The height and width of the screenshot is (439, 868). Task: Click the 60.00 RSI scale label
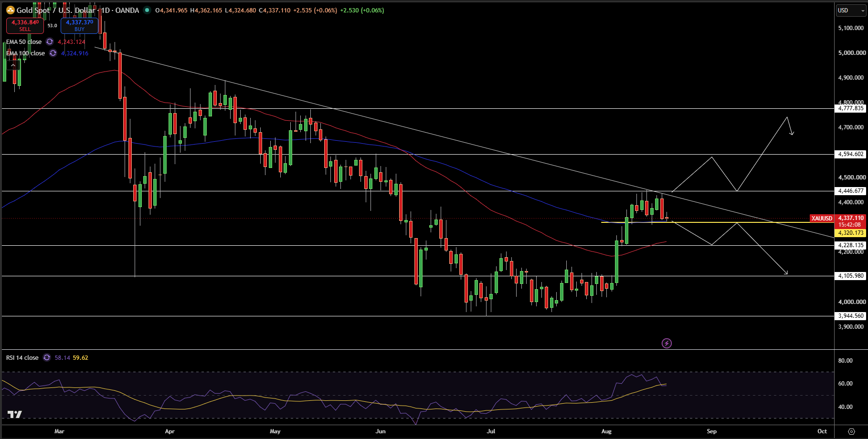[x=846, y=384]
